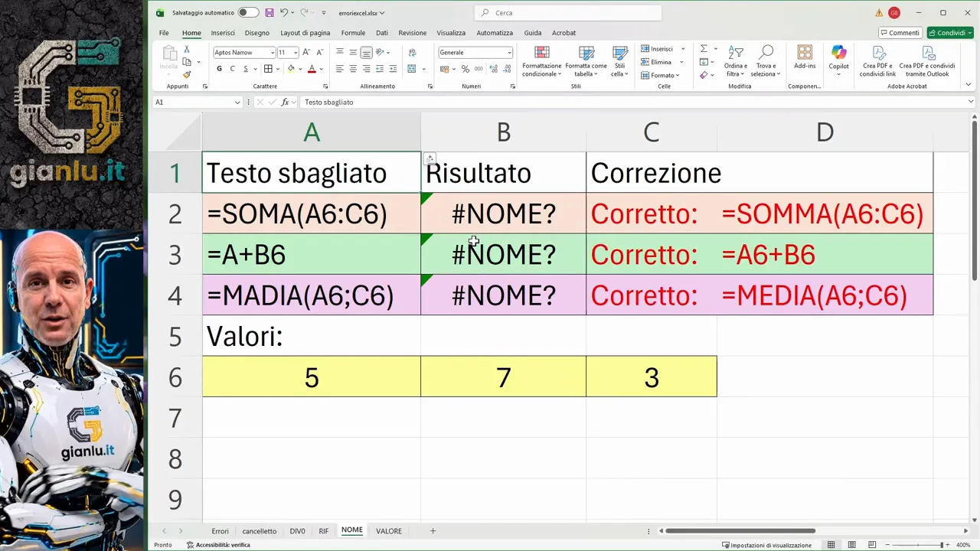The height and width of the screenshot is (551, 980).
Task: Toggle italic C formatting
Action: [x=232, y=69]
